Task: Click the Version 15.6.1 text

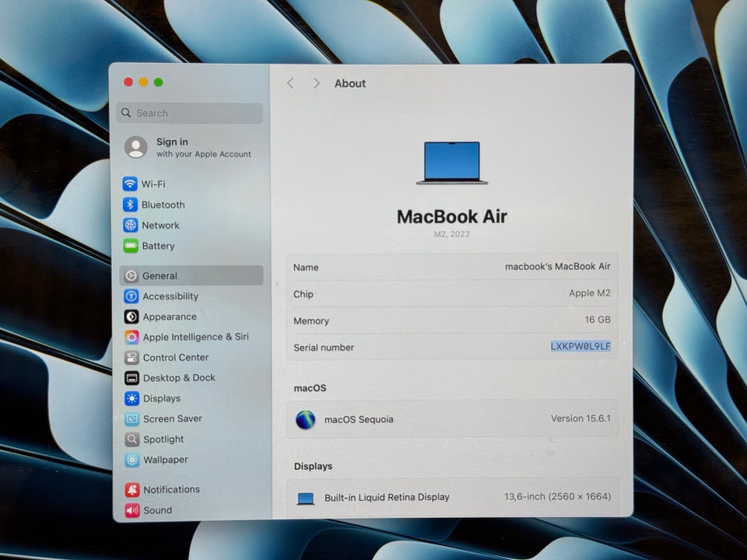Action: tap(580, 418)
